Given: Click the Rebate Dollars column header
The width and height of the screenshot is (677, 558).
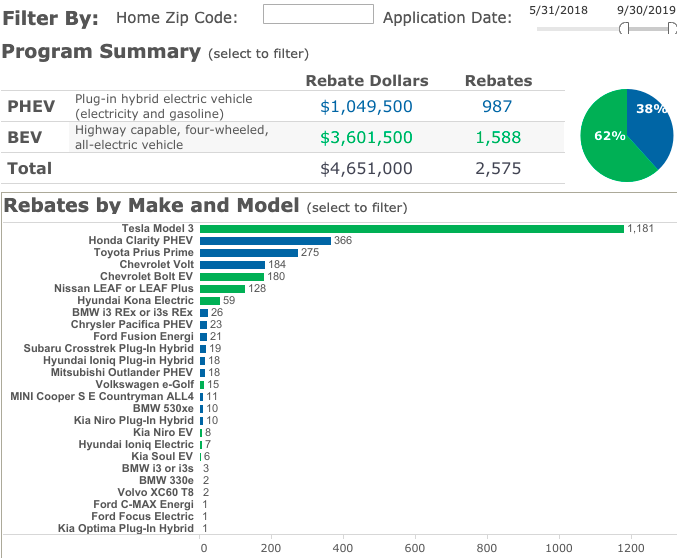Looking at the screenshot, I should pos(367,81).
